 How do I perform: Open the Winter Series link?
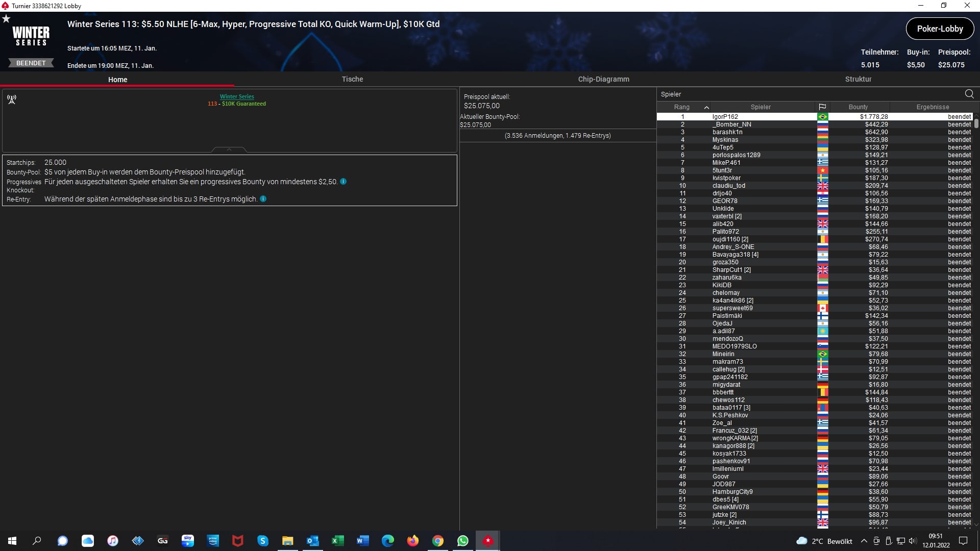237,96
